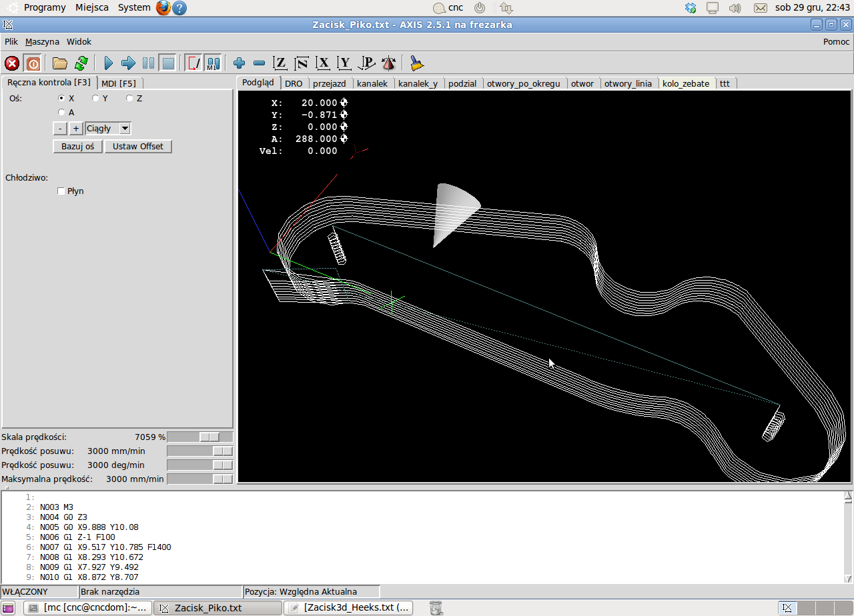Toggle machine power button
The height and width of the screenshot is (616, 854).
tap(33, 63)
